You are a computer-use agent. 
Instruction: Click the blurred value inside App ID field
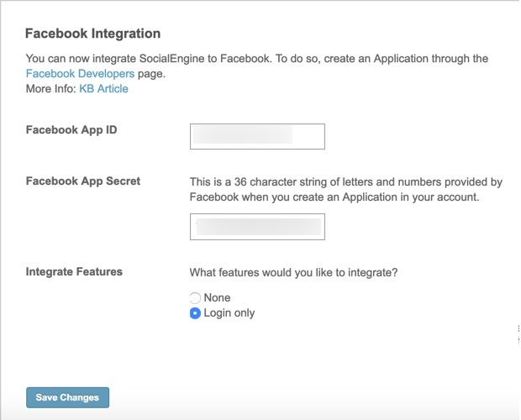(x=243, y=134)
